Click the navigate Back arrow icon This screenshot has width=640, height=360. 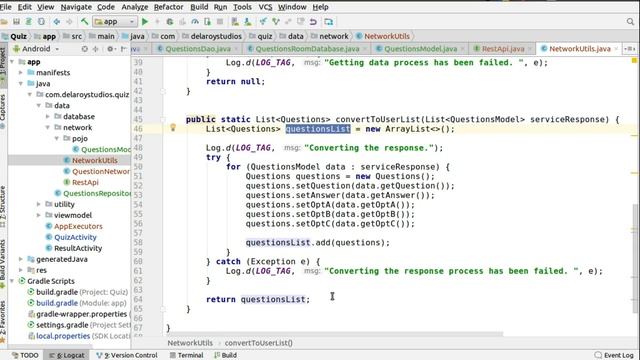pos(57,22)
